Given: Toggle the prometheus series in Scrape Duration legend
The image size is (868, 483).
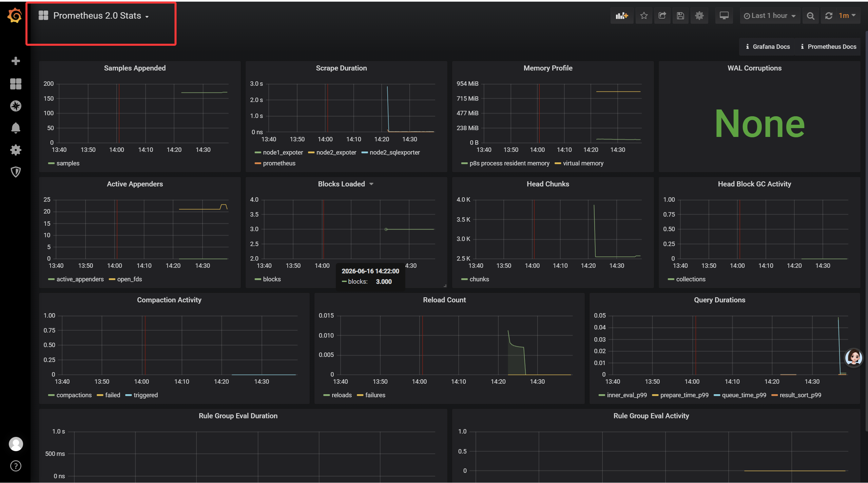Looking at the screenshot, I should point(279,163).
